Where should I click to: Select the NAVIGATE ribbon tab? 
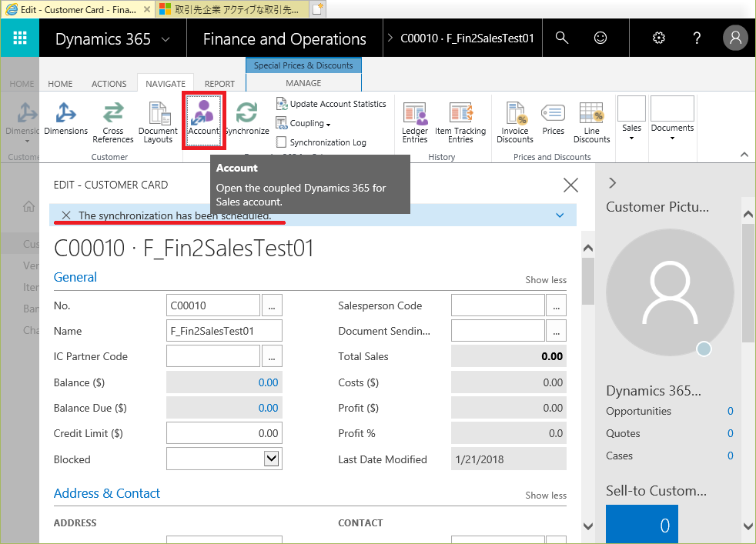166,84
